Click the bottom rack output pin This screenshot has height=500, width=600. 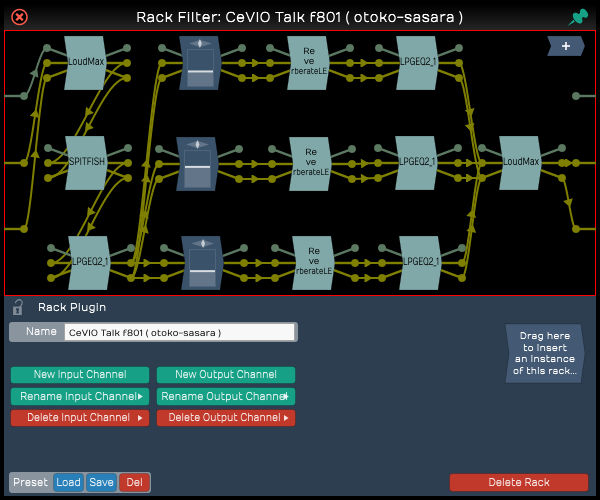576,229
